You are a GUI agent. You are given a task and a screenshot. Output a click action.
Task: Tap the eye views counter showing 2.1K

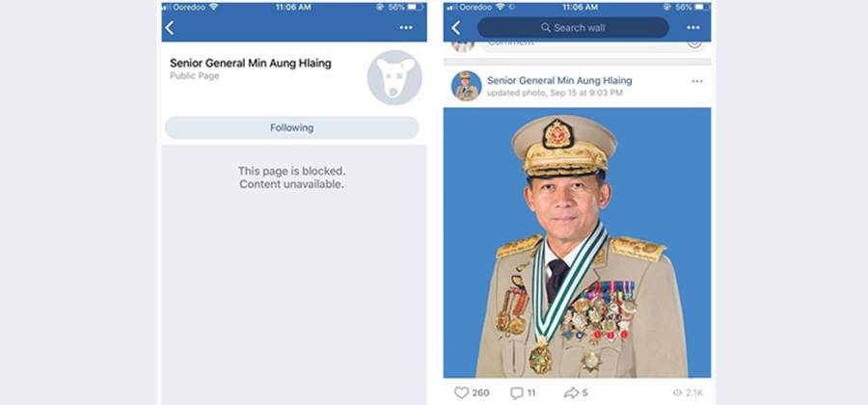click(688, 392)
